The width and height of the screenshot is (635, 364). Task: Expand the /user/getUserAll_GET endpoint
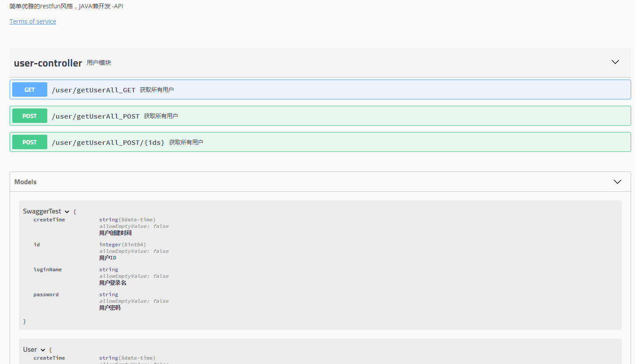pyautogui.click(x=94, y=90)
